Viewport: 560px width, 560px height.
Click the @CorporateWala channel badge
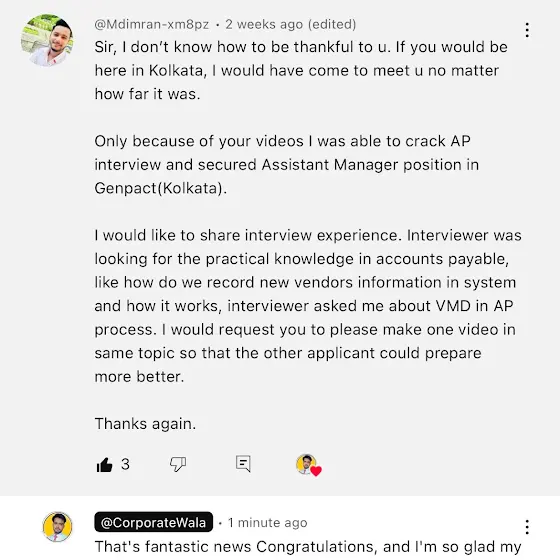[154, 522]
